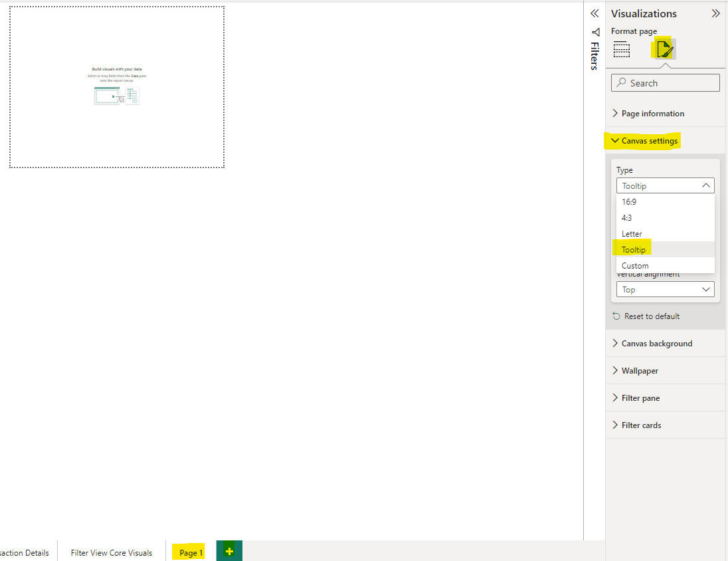Click 'Build visuals with your data' text

pyautogui.click(x=117, y=68)
